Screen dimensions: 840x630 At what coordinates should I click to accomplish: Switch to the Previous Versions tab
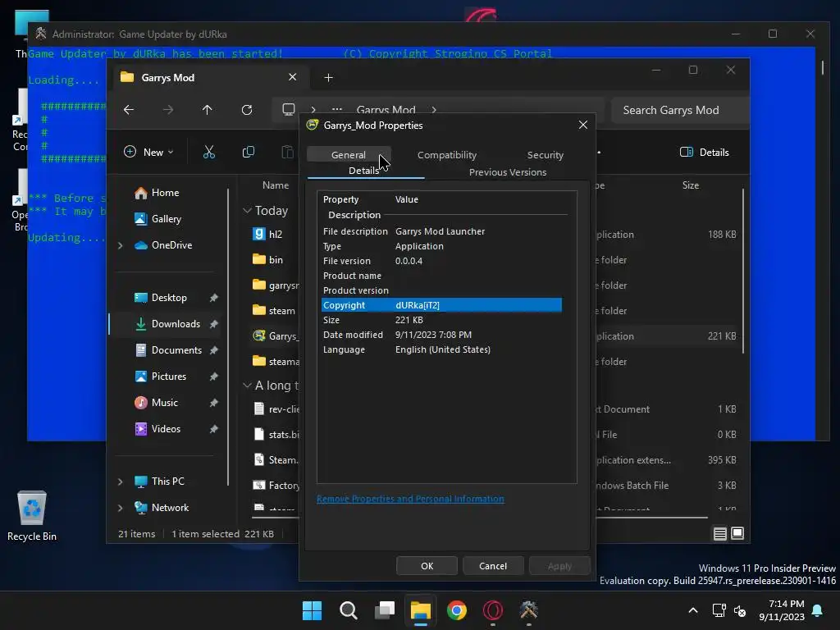507,172
